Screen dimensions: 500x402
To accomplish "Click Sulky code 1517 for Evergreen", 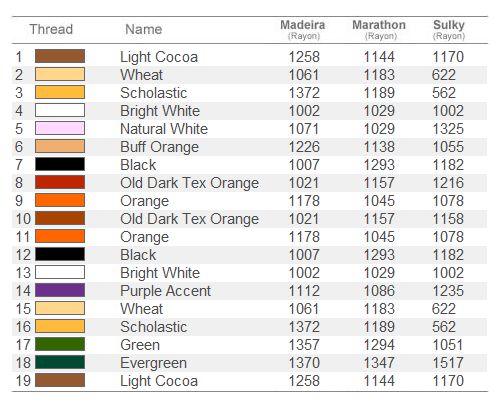I will tap(448, 363).
